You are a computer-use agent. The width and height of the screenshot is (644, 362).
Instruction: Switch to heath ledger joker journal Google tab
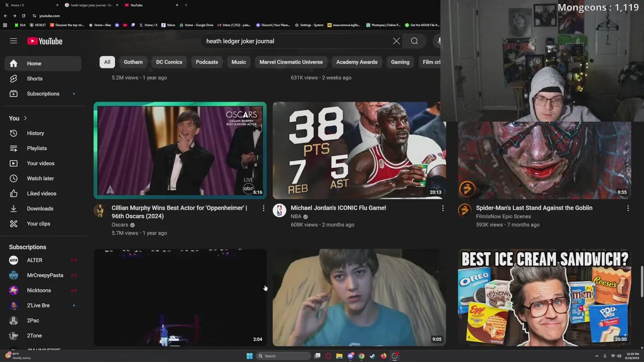(92, 5)
